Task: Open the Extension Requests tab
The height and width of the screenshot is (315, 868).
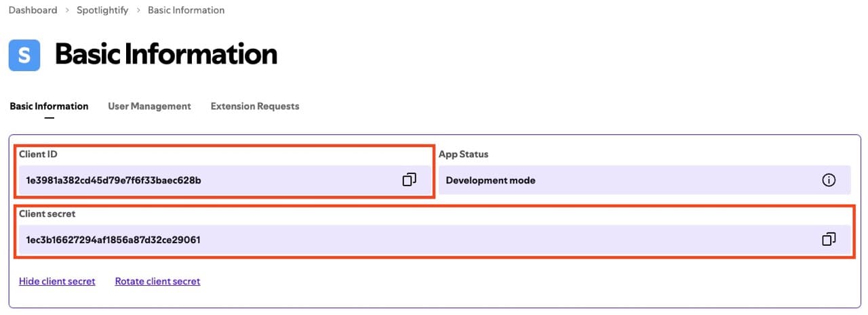Action: (x=255, y=106)
